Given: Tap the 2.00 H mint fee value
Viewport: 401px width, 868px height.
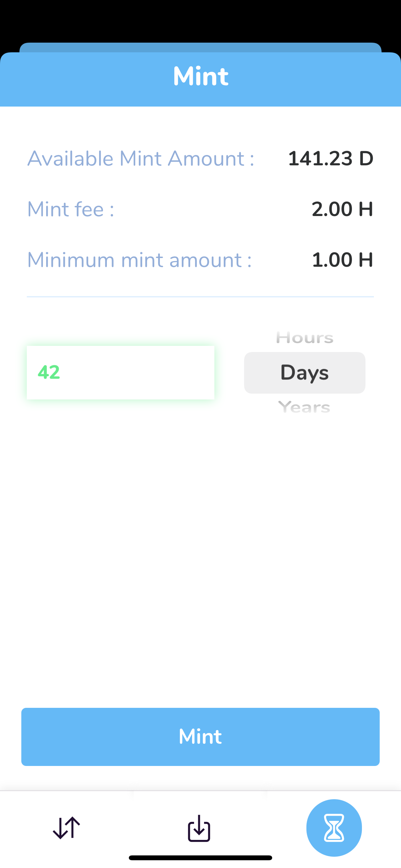Looking at the screenshot, I should (342, 209).
